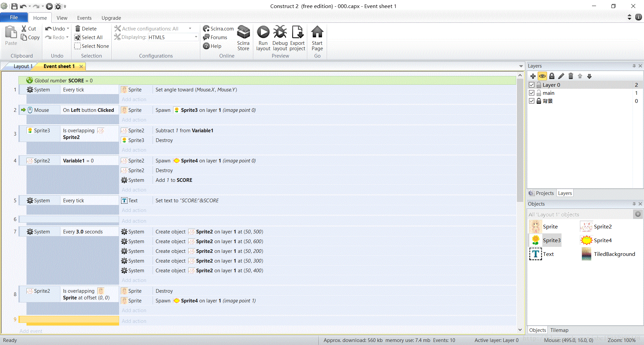Click the Debug bug icon in quick access toolbar
Image resolution: width=644 pixels, height=345 pixels.
point(58,6)
